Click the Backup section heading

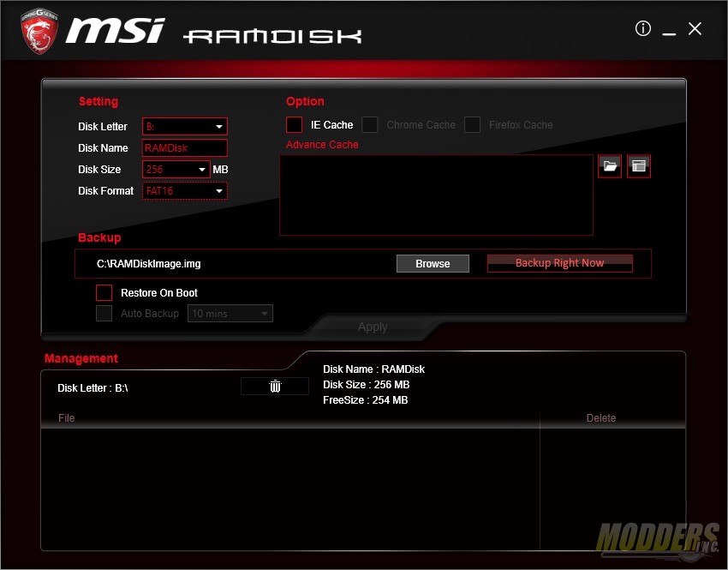click(x=99, y=237)
